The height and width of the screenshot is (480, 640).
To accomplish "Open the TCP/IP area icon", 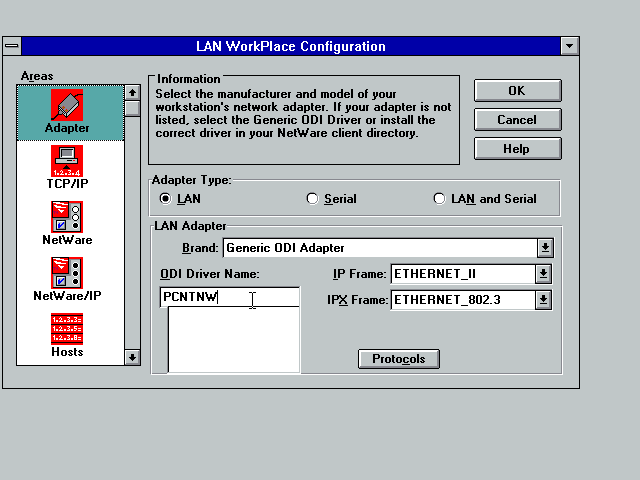I will pos(67,161).
